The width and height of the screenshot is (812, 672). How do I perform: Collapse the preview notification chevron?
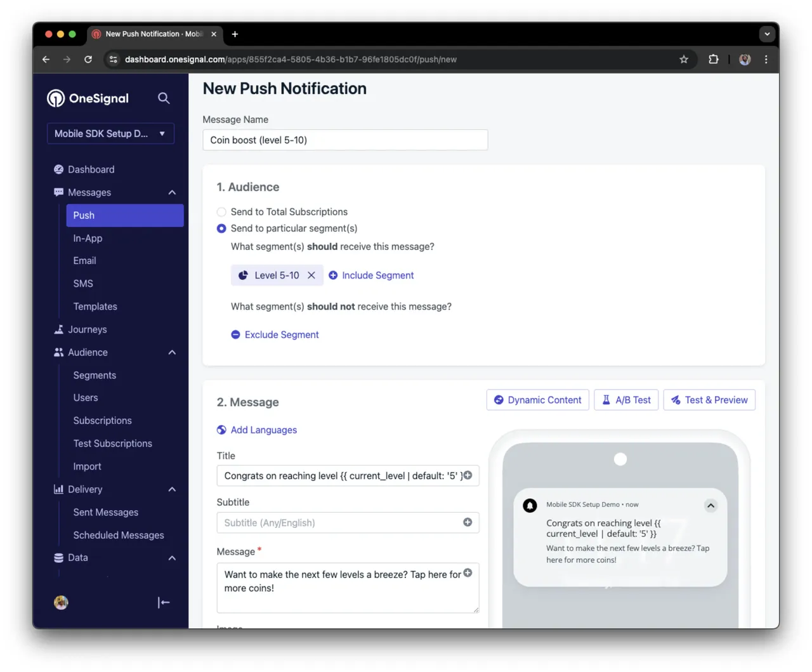pyautogui.click(x=710, y=506)
